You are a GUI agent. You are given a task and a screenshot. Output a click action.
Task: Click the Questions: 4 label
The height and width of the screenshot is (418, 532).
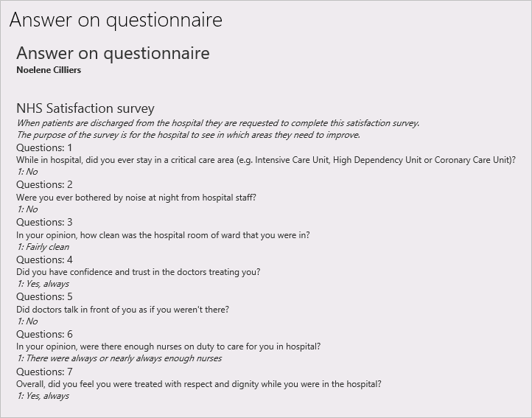pos(44,259)
